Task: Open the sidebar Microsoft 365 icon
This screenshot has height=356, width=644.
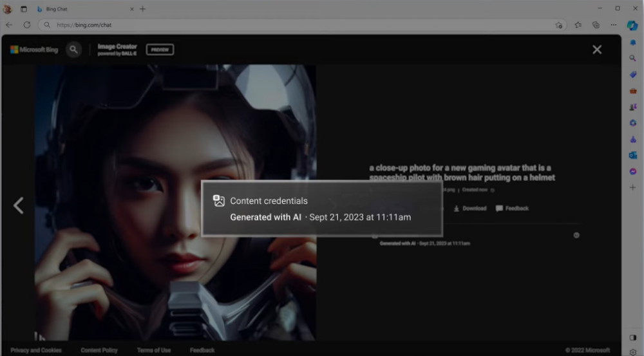Action: [x=633, y=123]
